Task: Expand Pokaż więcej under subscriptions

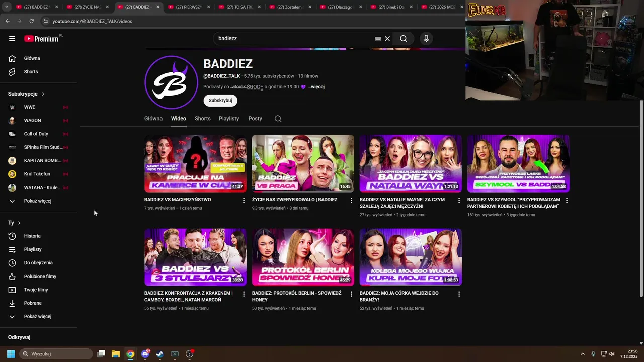Action: click(x=39, y=201)
